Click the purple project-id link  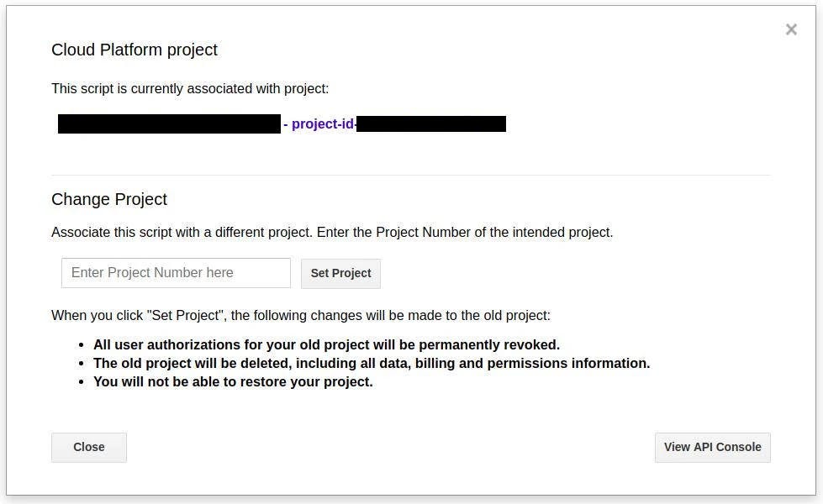323,123
